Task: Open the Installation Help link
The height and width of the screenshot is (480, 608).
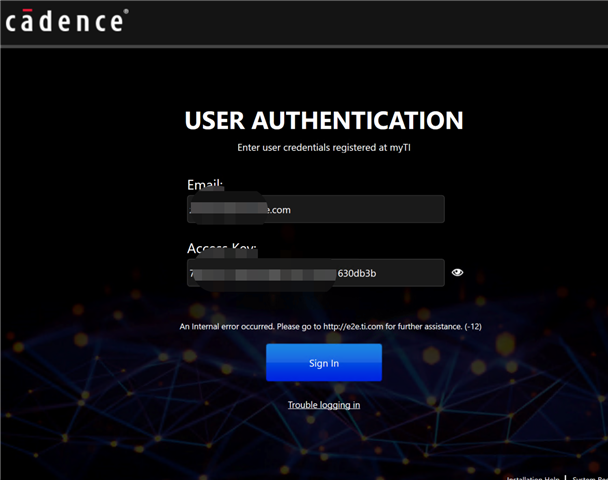Action: pos(533,477)
